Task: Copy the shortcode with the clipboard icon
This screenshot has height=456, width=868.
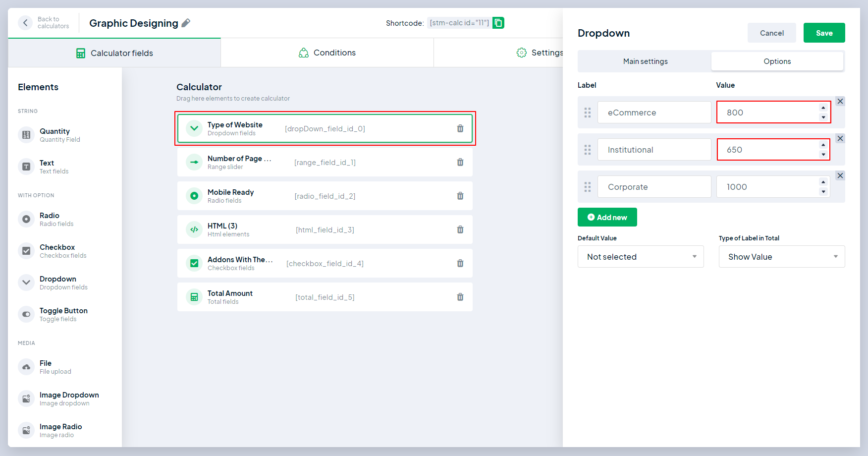Action: coord(498,23)
